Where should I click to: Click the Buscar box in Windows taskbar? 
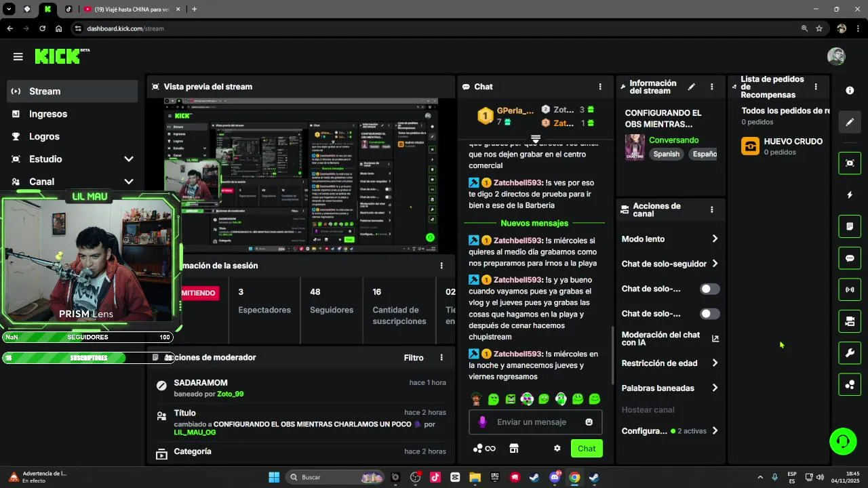point(336,477)
